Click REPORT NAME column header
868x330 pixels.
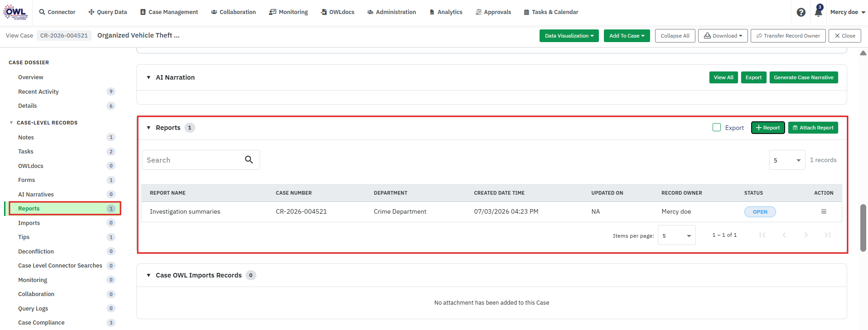point(168,193)
